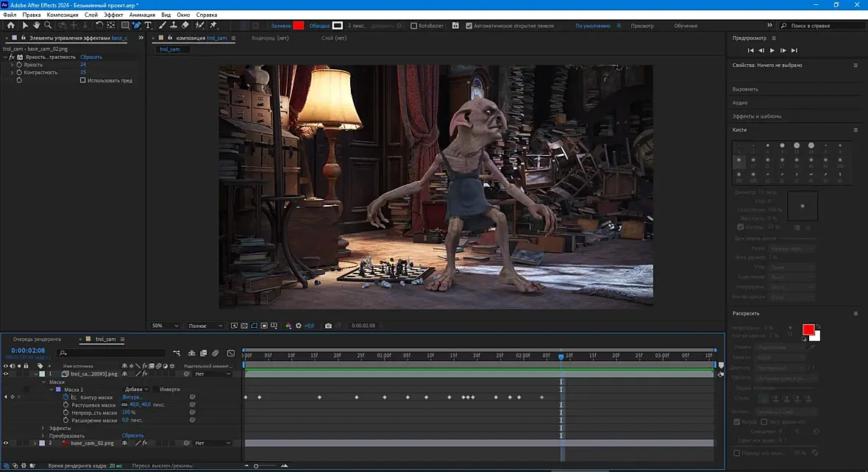The image size is (868, 472).
Task: Open the 'Полное' resolution dropdown
Action: (205, 326)
